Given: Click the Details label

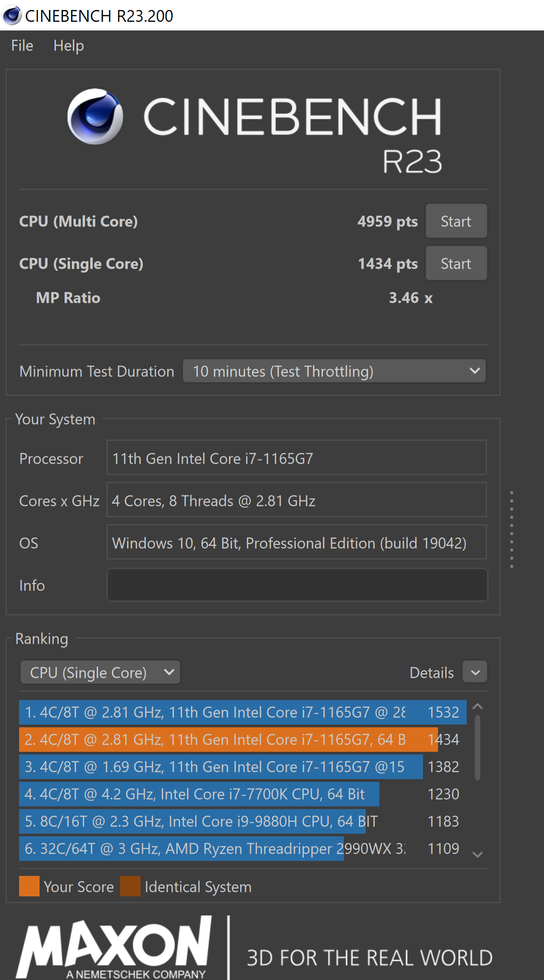Looking at the screenshot, I should coord(432,672).
